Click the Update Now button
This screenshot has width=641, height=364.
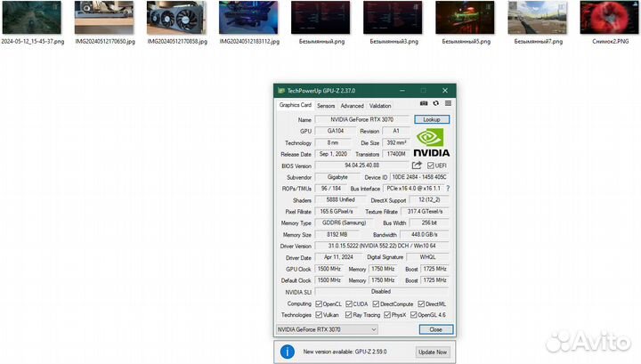click(433, 352)
